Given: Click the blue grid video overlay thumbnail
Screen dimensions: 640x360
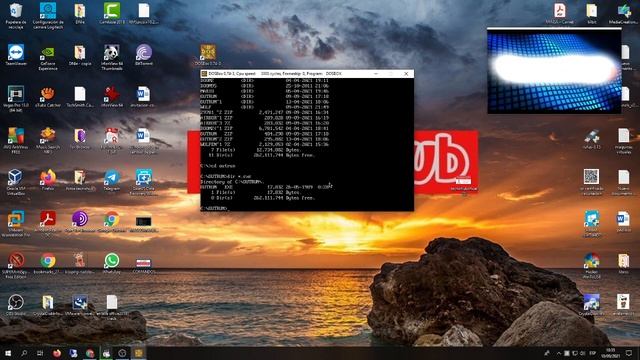Looking at the screenshot, I should (x=554, y=71).
